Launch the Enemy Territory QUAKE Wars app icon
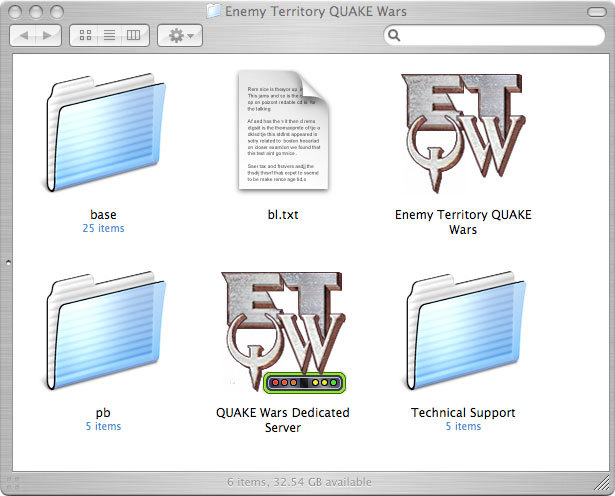Image resolution: width=615 pixels, height=496 pixels. point(463,133)
